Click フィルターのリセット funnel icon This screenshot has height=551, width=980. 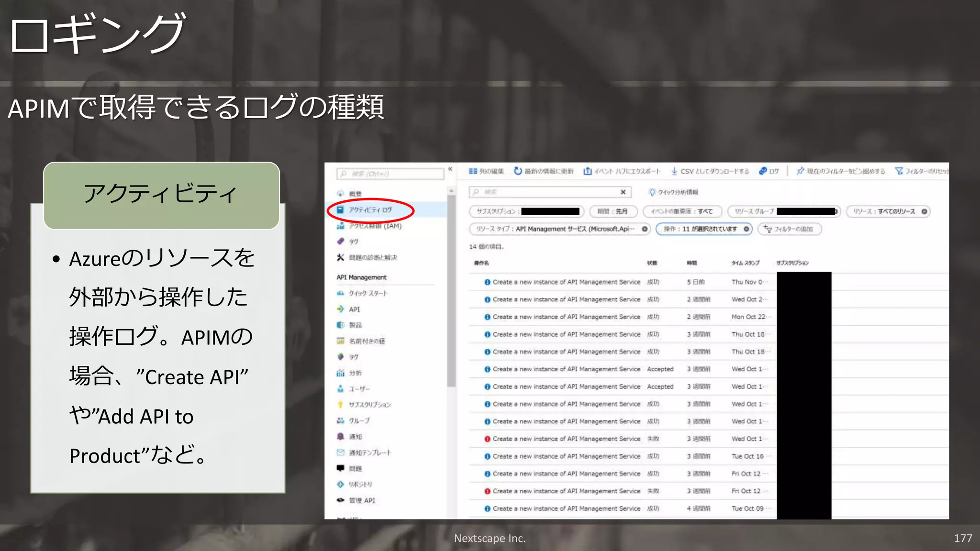899,171
